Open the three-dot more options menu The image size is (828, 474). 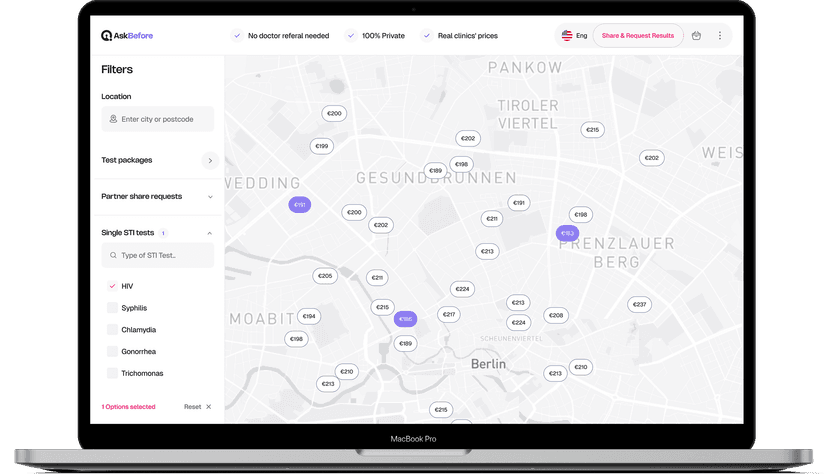pyautogui.click(x=719, y=36)
